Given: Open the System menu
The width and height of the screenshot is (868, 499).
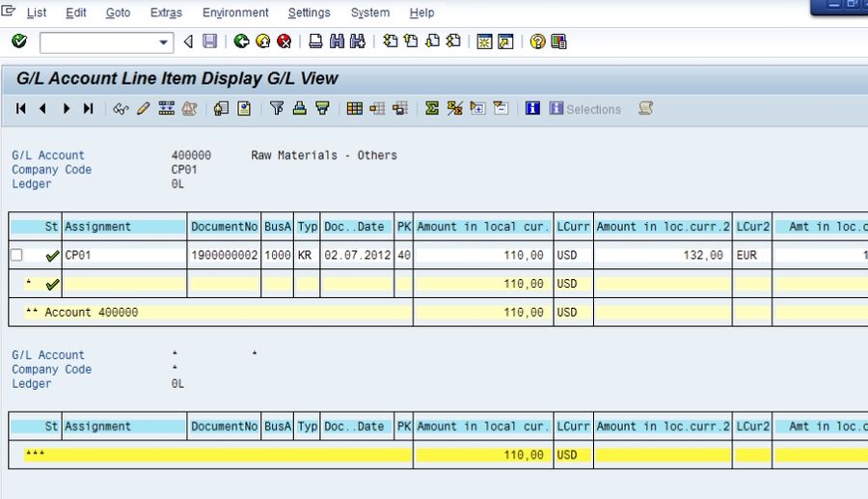Looking at the screenshot, I should pos(369,13).
